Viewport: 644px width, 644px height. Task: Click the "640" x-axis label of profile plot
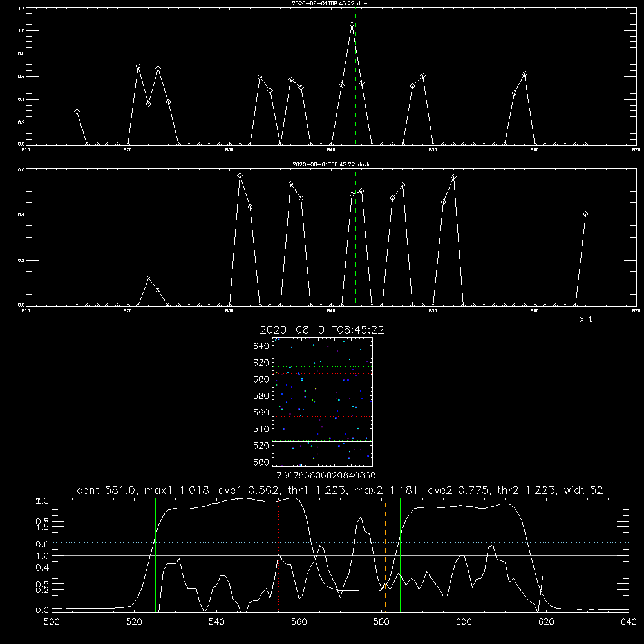(x=629, y=621)
